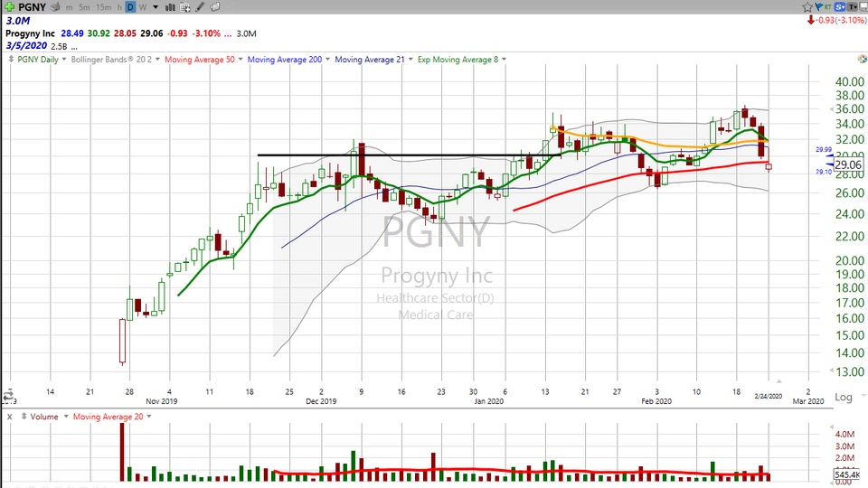
Task: Click the 29.10 blue price marker
Action: click(x=824, y=172)
